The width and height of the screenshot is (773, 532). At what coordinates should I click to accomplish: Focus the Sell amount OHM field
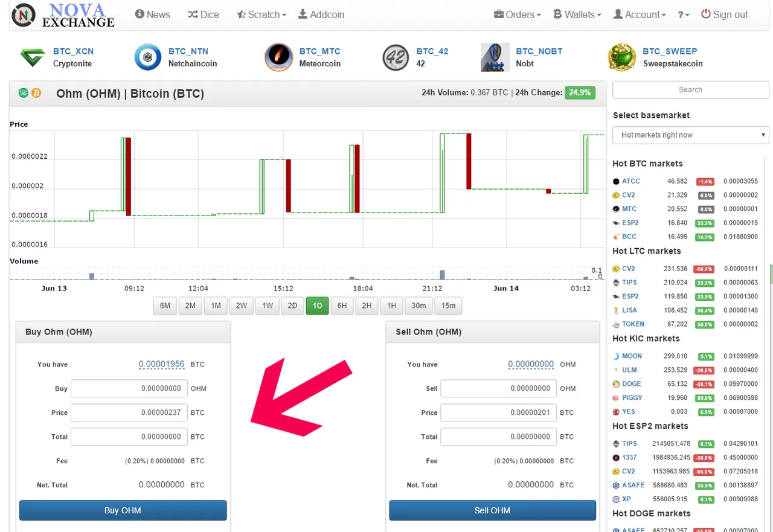pos(499,388)
